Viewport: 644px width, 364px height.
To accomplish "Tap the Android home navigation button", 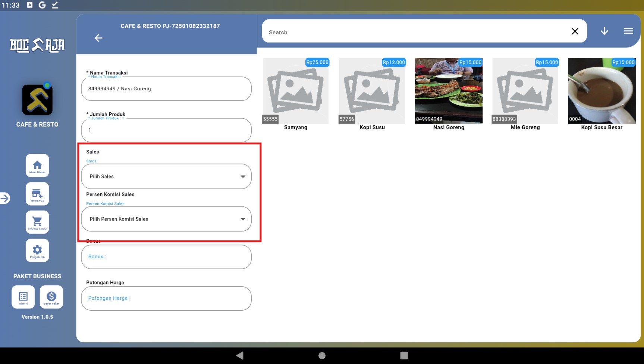I will [322, 355].
